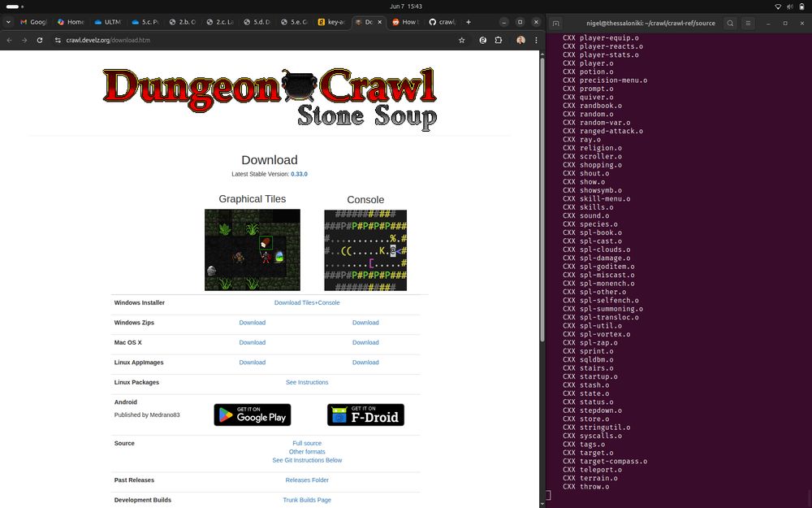The height and width of the screenshot is (508, 812).
Task: Open the 'Other formats' source link
Action: (307, 451)
